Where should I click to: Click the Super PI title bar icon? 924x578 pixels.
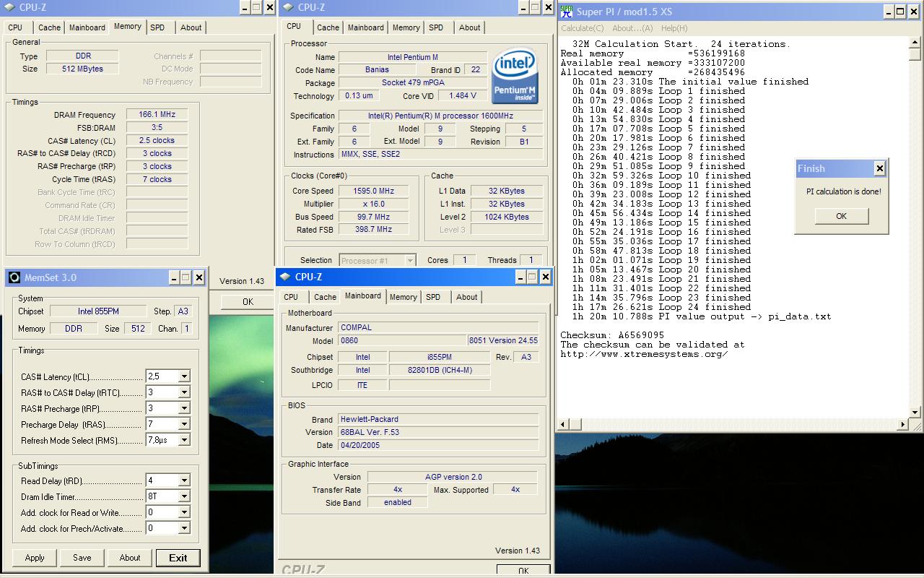coord(567,12)
